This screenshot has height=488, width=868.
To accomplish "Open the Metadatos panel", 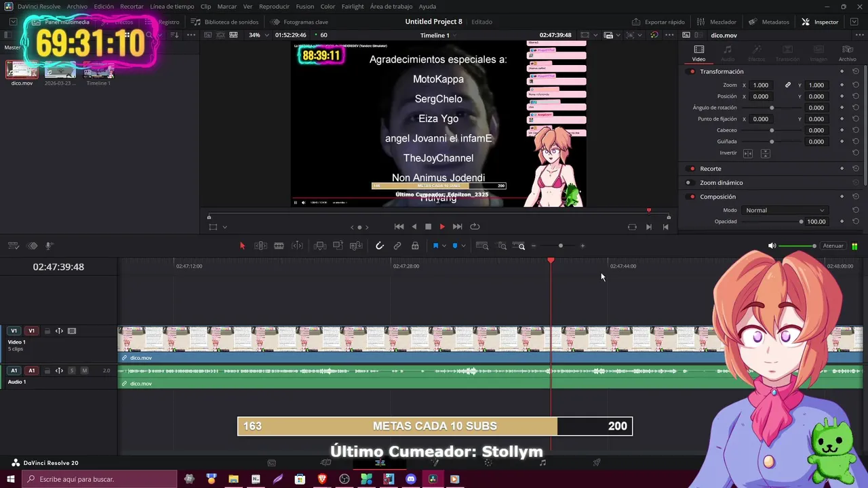I will (769, 22).
